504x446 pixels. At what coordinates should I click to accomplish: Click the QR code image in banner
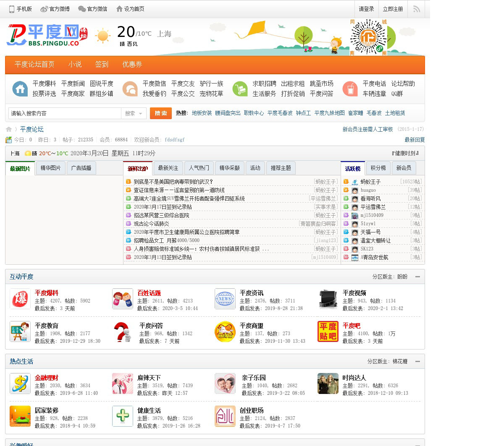tap(368, 38)
